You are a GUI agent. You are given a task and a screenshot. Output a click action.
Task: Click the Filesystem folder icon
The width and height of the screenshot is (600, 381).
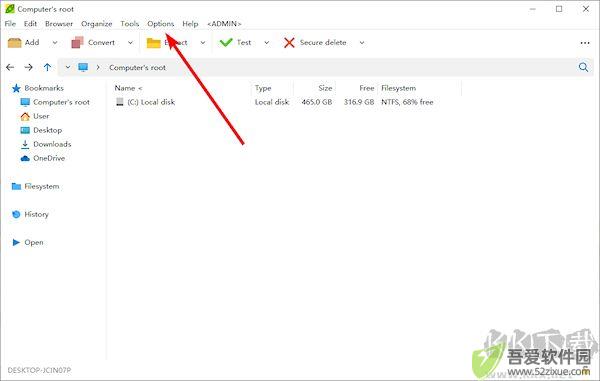pyautogui.click(x=16, y=186)
